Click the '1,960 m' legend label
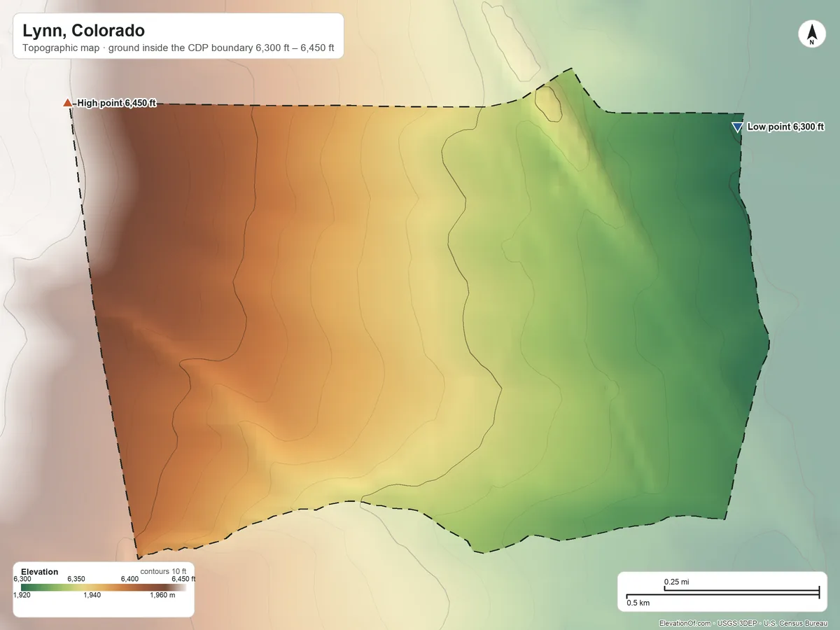 pyautogui.click(x=162, y=596)
